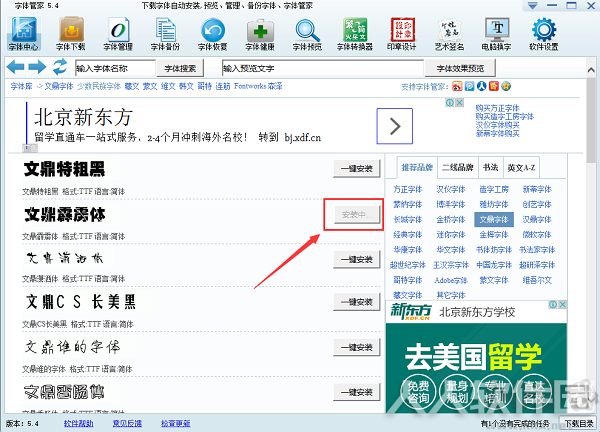The width and height of the screenshot is (600, 432).
Task: Click the Renren share icon
Action: (481, 86)
